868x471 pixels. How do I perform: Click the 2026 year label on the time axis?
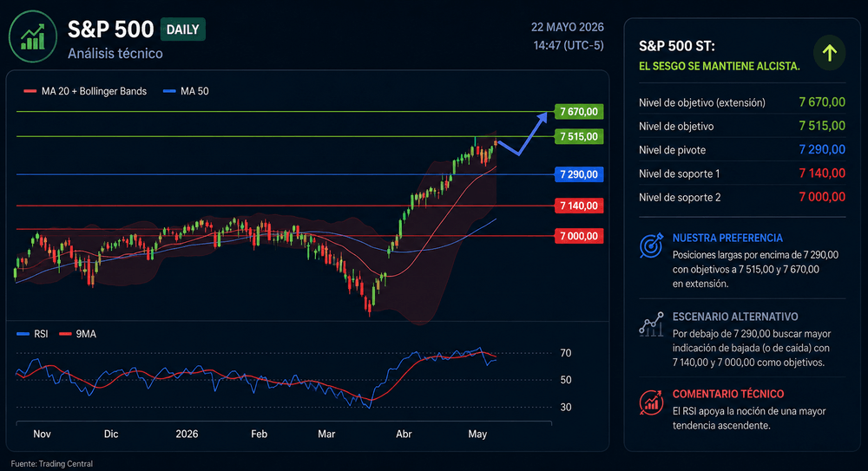click(x=187, y=435)
